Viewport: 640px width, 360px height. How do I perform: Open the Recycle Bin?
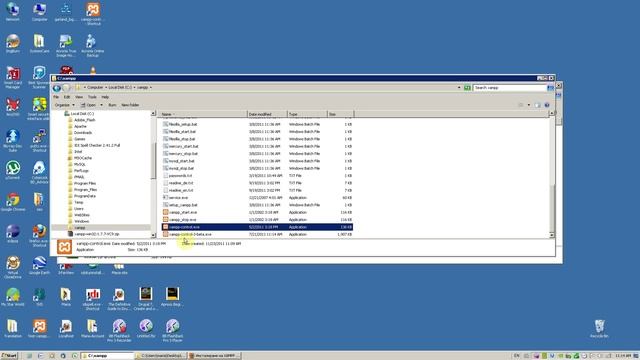tap(599, 329)
